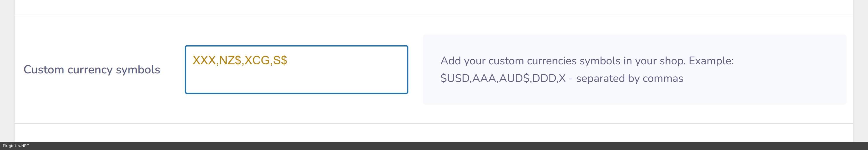Click the "$USD,AAA,AUD$,DDD,X" example text
868x150 pixels.
[x=503, y=79]
